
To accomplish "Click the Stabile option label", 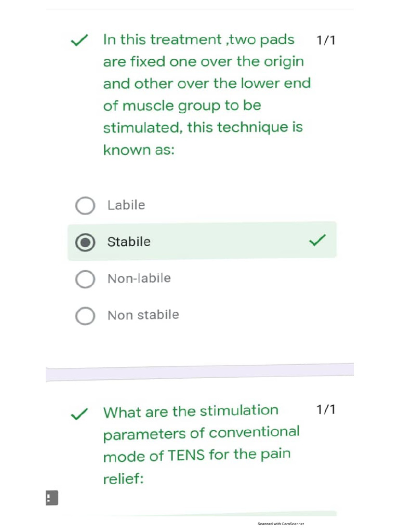I will click(x=129, y=242).
